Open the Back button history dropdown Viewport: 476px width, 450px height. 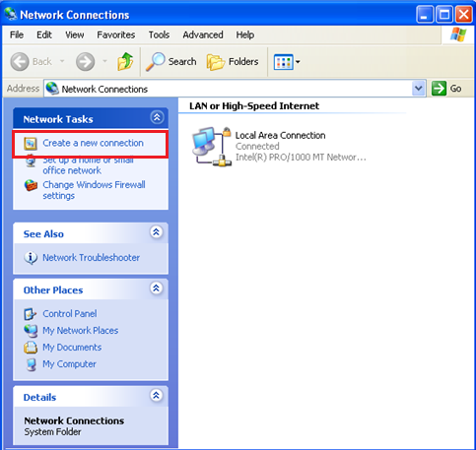(x=62, y=61)
